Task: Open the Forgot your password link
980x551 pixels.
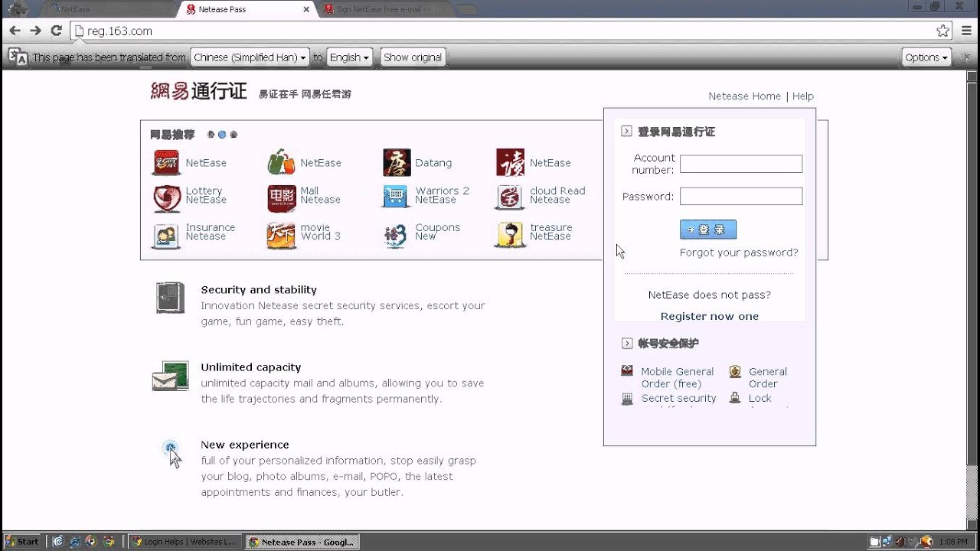Action: click(x=739, y=253)
